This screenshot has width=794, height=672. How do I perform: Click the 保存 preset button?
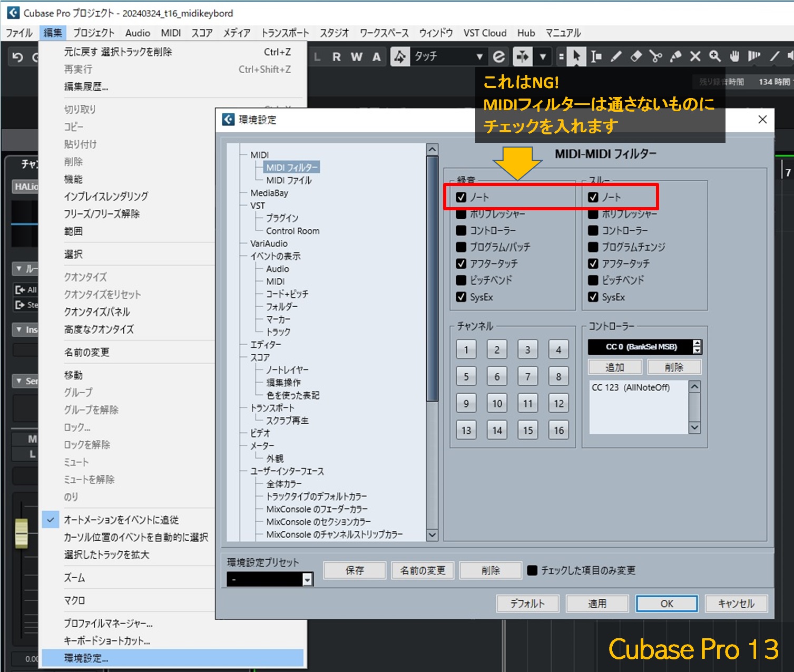pos(355,570)
